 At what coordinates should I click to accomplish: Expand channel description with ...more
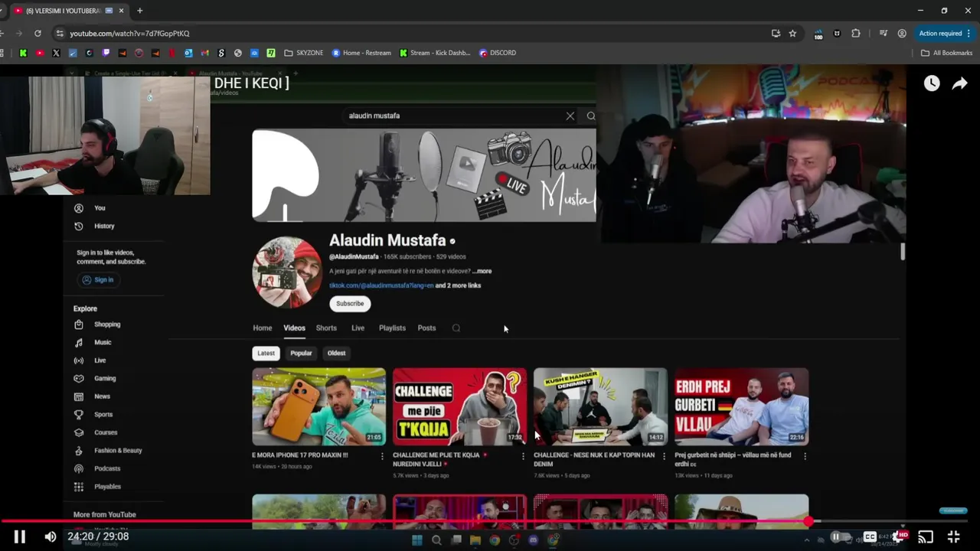click(482, 271)
